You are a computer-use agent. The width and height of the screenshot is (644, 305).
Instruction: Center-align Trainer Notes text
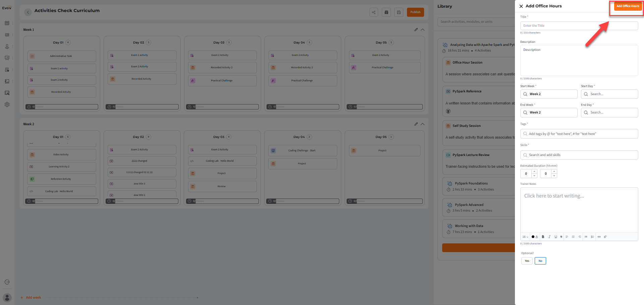tap(573, 237)
